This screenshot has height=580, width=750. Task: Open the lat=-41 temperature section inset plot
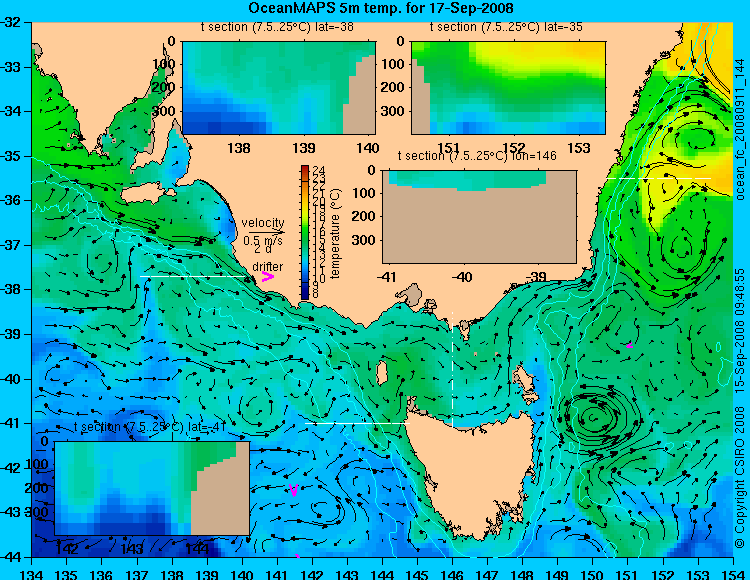[152, 488]
